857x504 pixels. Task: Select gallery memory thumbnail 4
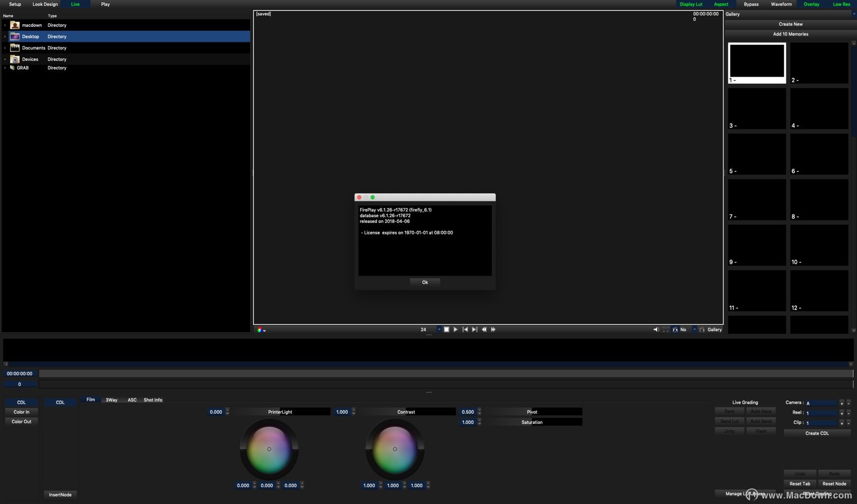[x=819, y=109]
